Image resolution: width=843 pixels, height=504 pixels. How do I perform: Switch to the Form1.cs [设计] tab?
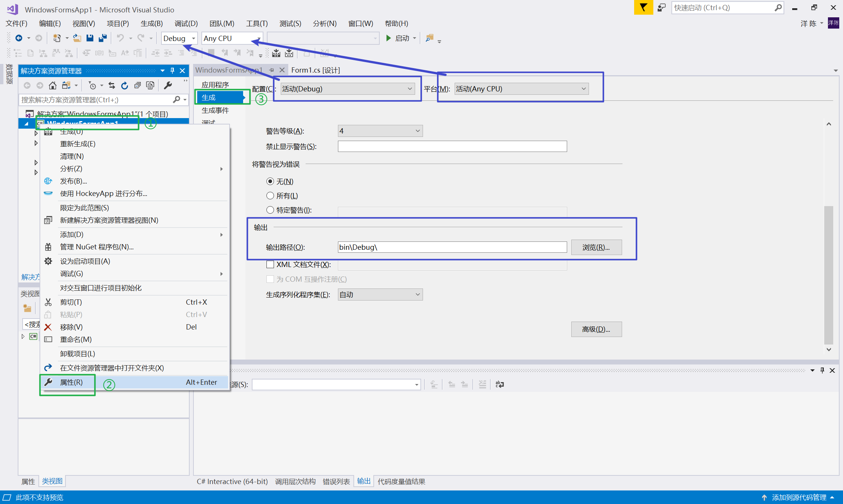pyautogui.click(x=315, y=70)
